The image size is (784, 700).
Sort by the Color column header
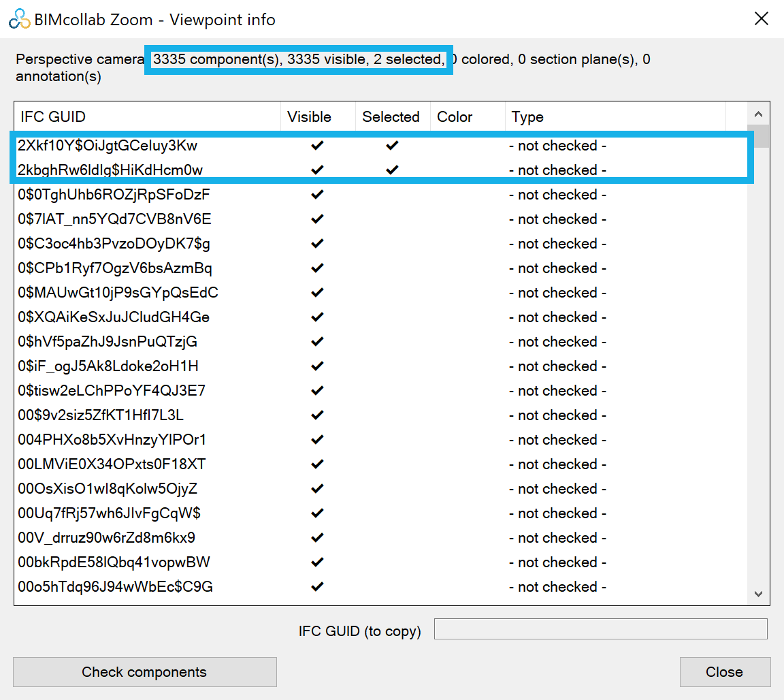coord(468,116)
